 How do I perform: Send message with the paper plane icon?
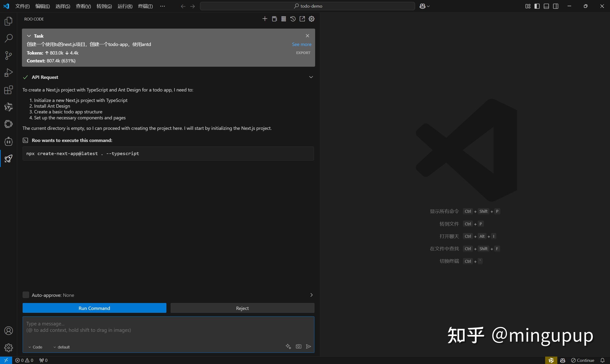point(308,346)
